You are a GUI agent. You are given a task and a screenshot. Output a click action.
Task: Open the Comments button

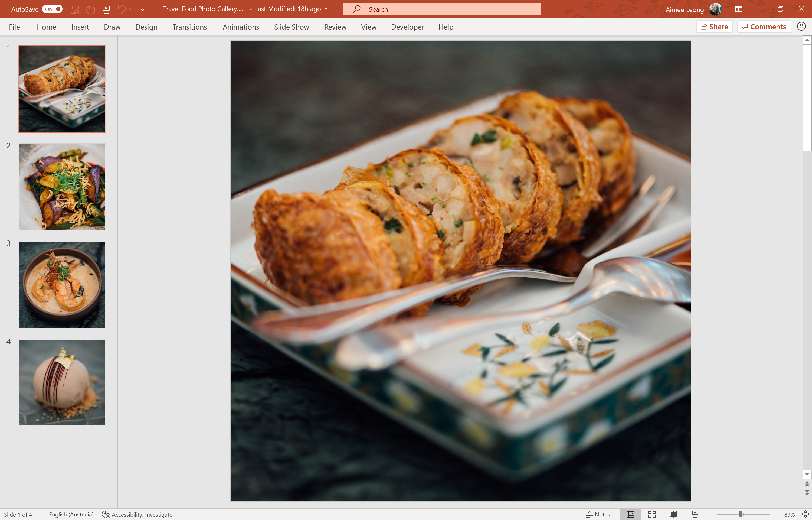(764, 27)
